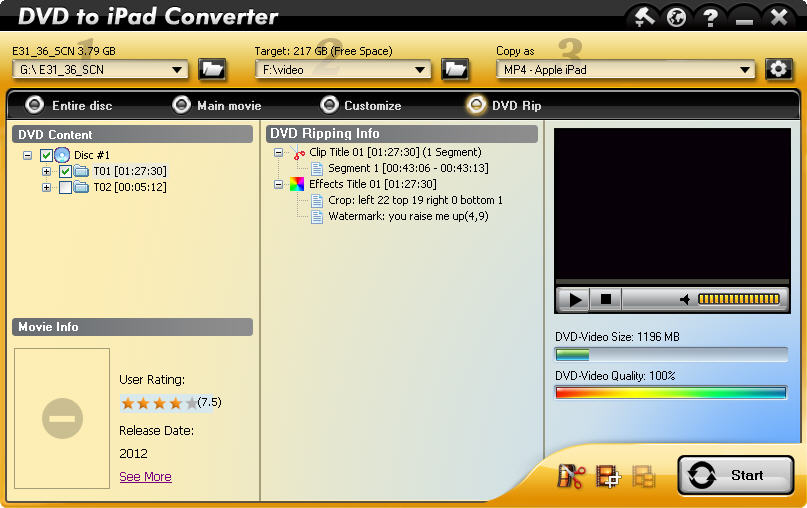Uncheck the Disc #1 checkbox
Screen dimensions: 807x508
point(46,155)
